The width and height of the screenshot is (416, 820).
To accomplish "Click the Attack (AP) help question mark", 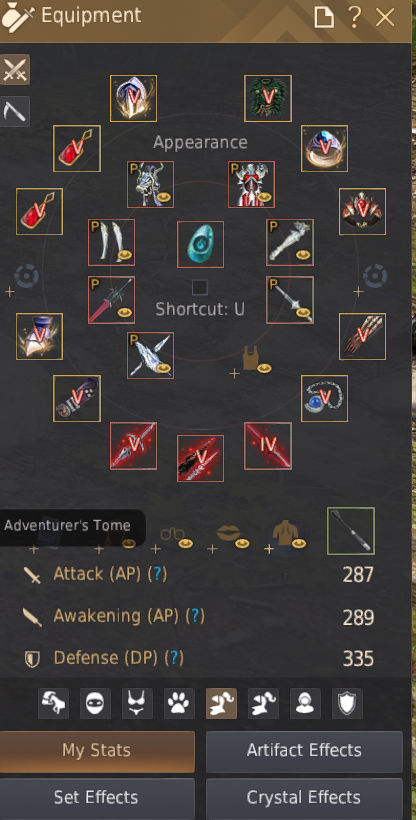I will (x=157, y=574).
